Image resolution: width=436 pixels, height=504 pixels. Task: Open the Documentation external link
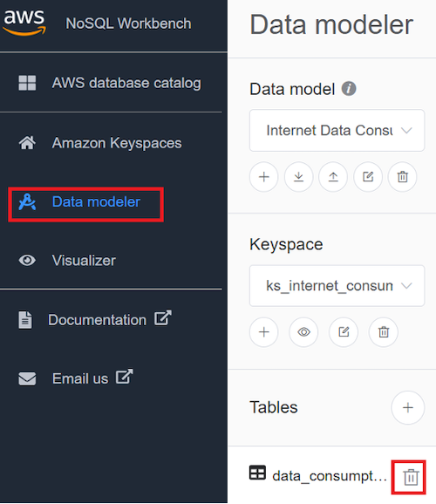point(95,320)
